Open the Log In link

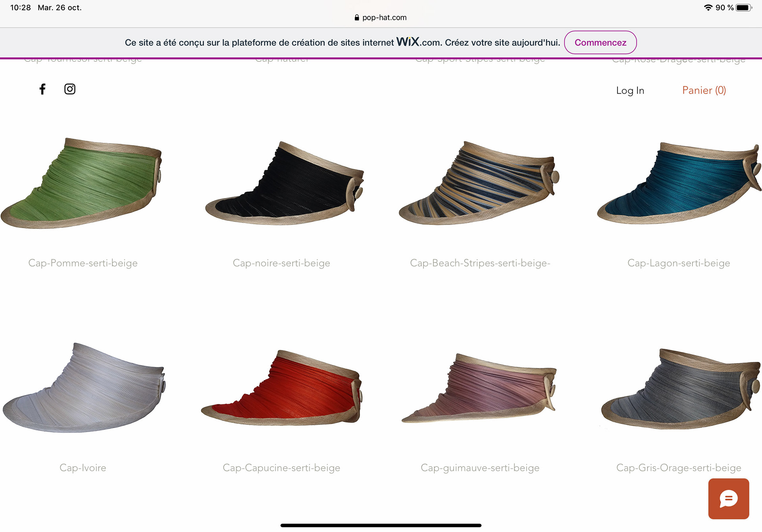pos(630,90)
